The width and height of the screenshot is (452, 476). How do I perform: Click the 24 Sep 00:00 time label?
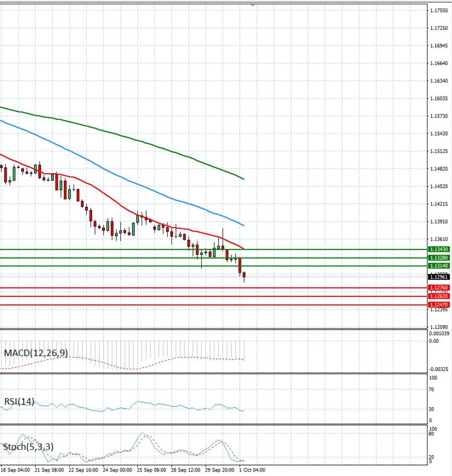point(118,470)
